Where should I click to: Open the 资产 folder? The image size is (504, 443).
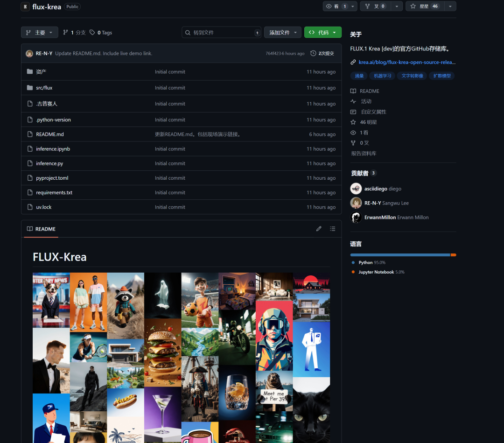[41, 72]
